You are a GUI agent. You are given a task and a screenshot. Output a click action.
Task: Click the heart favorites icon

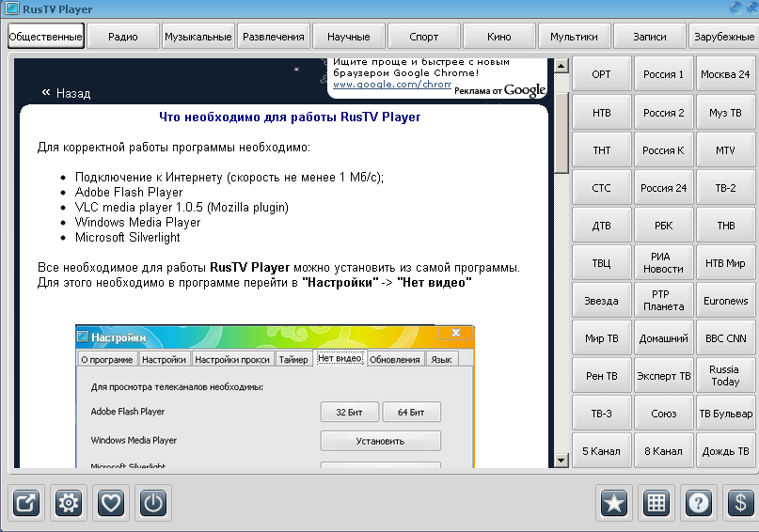(111, 503)
